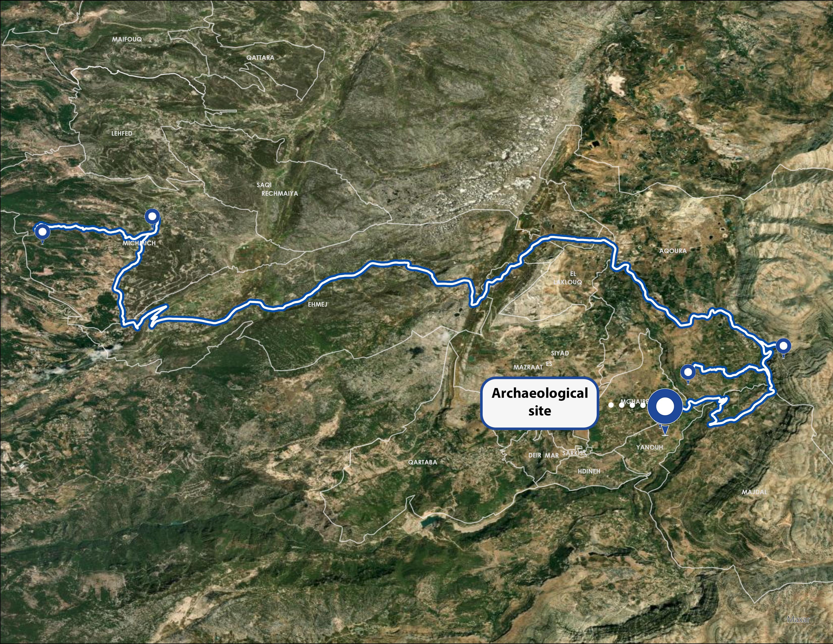This screenshot has width=833, height=644.
Task: Click the first white dot beside the callout
Action: click(x=611, y=405)
